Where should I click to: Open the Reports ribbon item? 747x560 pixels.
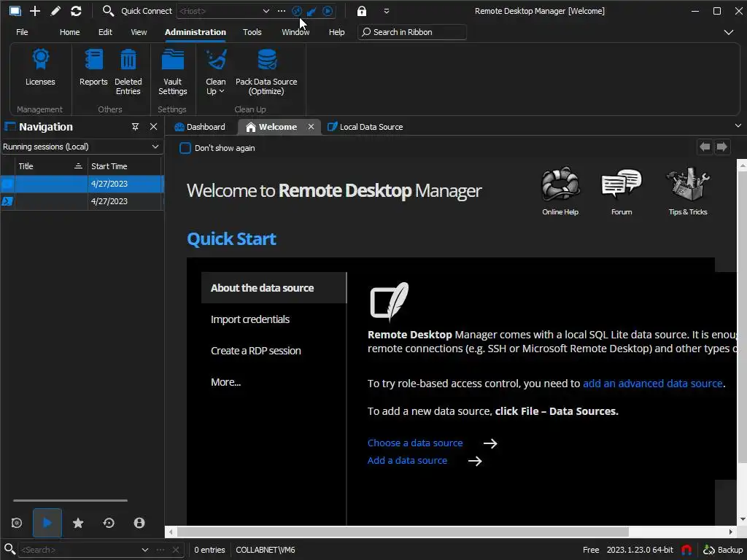(x=93, y=68)
